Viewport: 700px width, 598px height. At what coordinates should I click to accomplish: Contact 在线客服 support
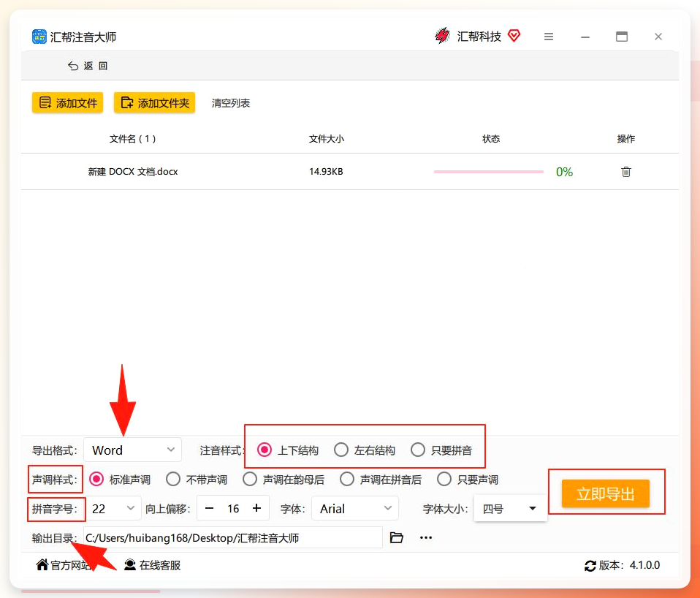tap(152, 565)
